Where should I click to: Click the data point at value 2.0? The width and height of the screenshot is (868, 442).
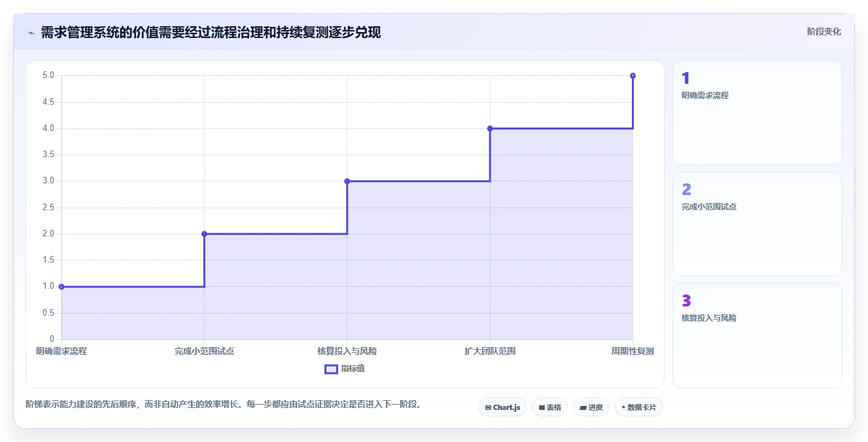(204, 234)
